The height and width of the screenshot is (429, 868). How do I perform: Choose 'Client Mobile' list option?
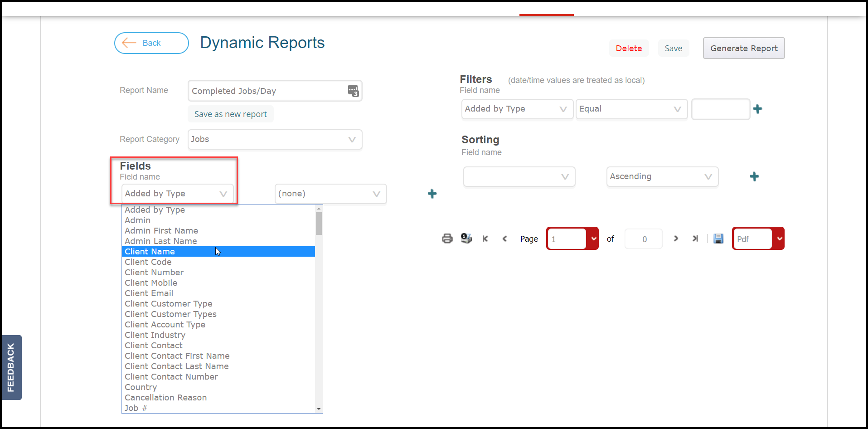click(218, 283)
